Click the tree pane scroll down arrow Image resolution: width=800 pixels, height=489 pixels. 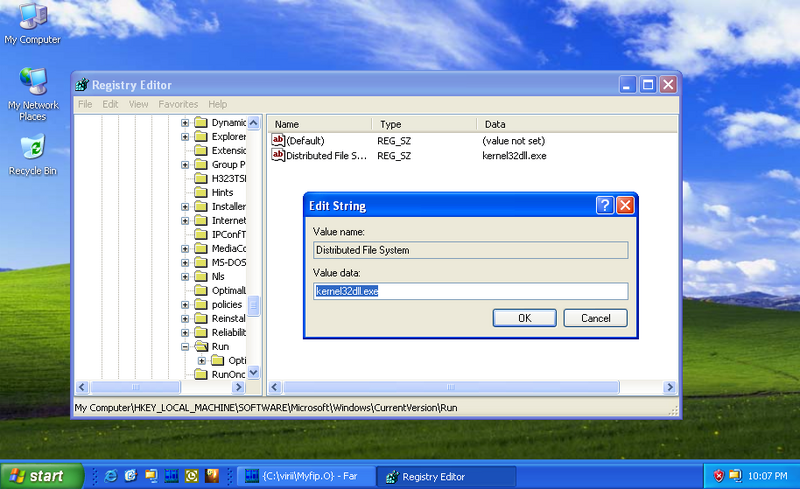pos(254,373)
